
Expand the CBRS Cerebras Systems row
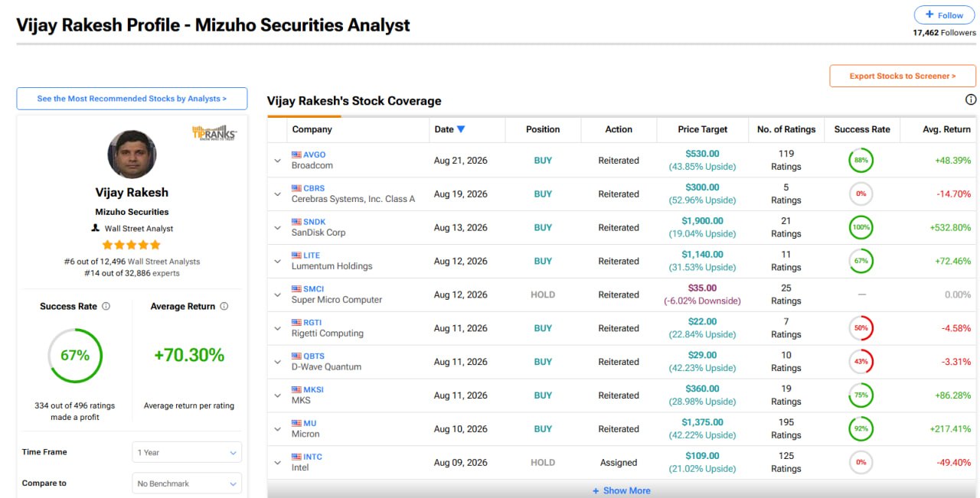click(x=278, y=194)
